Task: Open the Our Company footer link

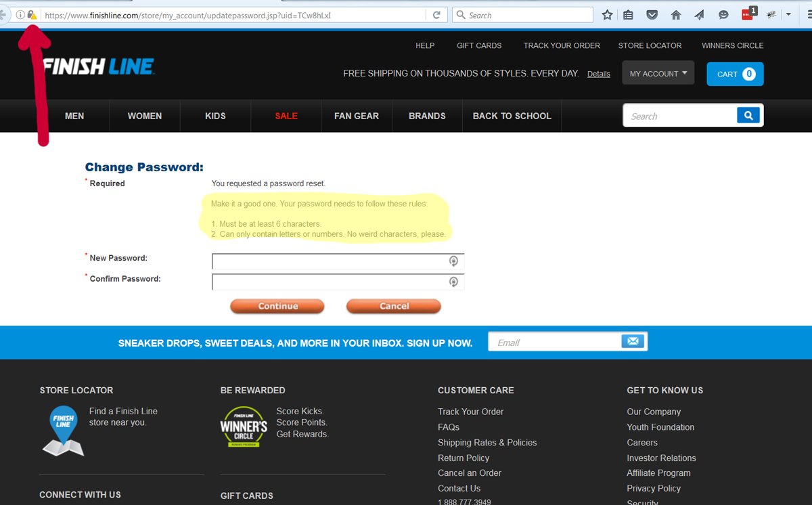Action: (654, 412)
